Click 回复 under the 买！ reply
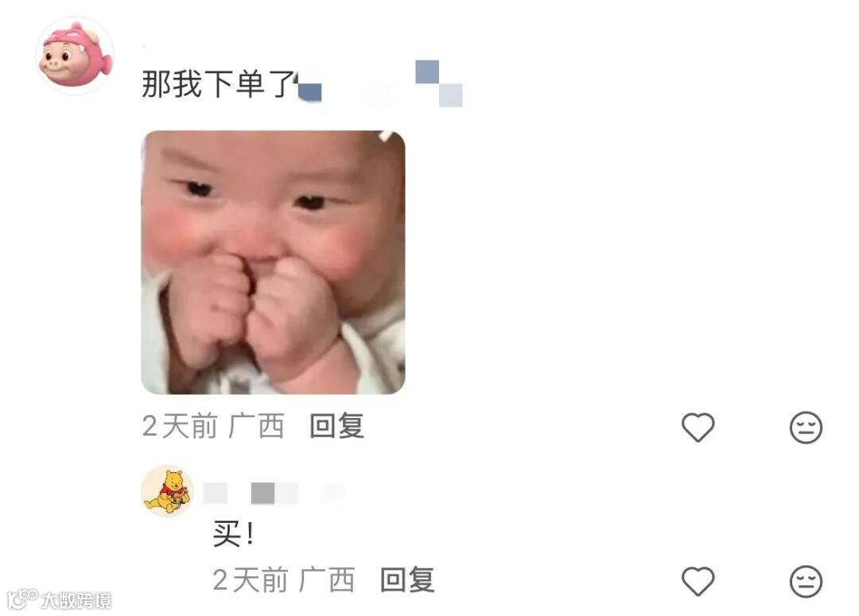 tap(407, 580)
